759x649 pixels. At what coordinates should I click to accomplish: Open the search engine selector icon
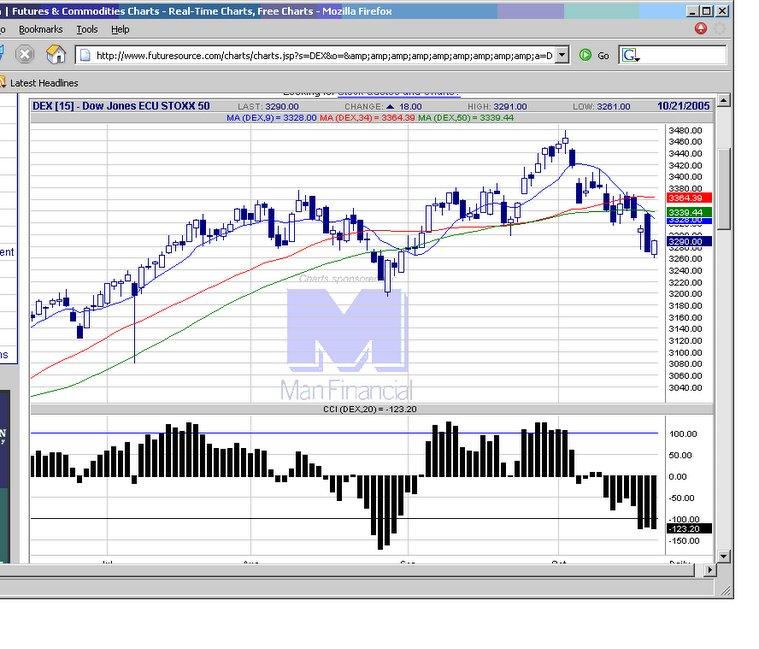tap(630, 55)
